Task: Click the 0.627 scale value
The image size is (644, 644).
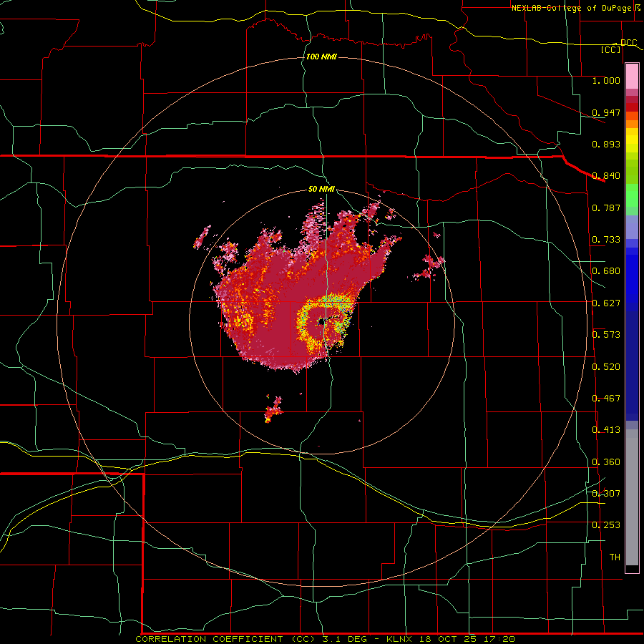Action: click(606, 303)
